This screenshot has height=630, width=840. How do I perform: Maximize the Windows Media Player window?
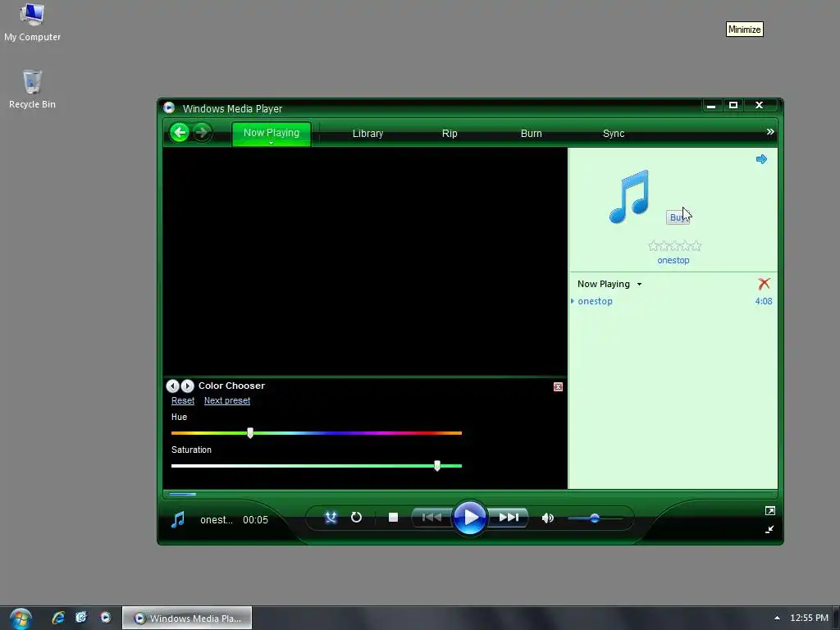pyautogui.click(x=733, y=106)
